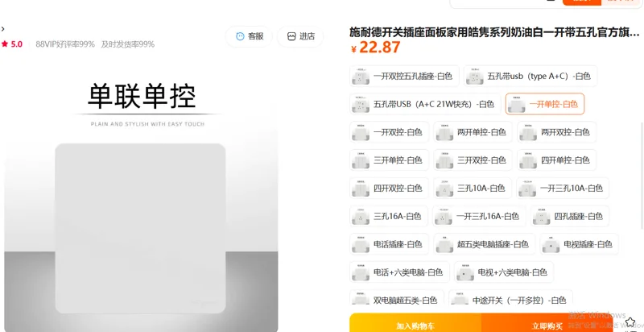This screenshot has width=644, height=332.
Task: Pick the 电话插座-白色 variant
Action: (x=389, y=243)
